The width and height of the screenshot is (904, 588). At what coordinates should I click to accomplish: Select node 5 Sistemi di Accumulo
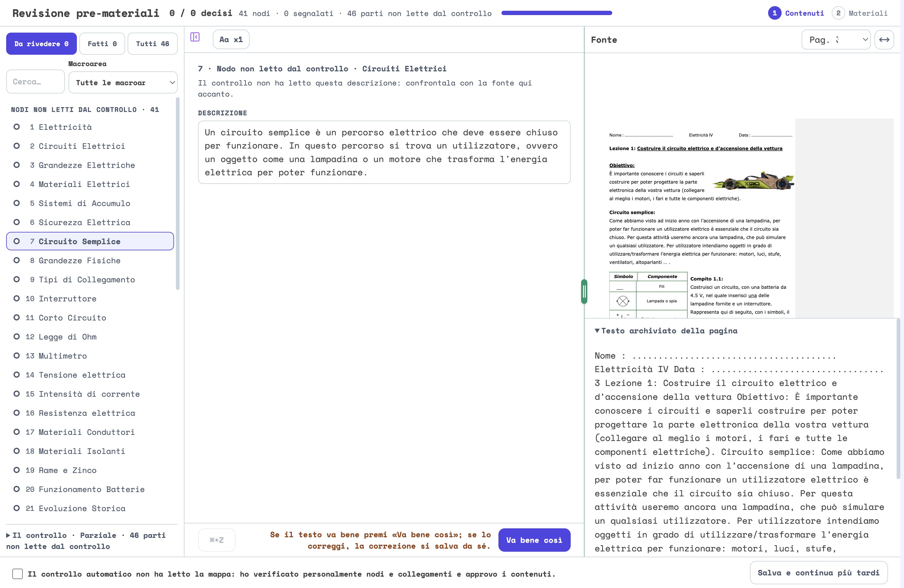90,203
